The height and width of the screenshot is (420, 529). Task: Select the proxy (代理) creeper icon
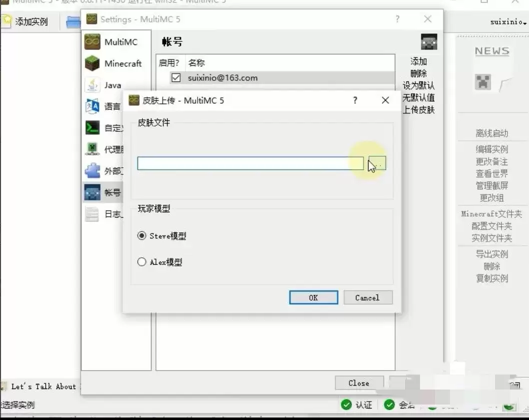pyautogui.click(x=92, y=149)
